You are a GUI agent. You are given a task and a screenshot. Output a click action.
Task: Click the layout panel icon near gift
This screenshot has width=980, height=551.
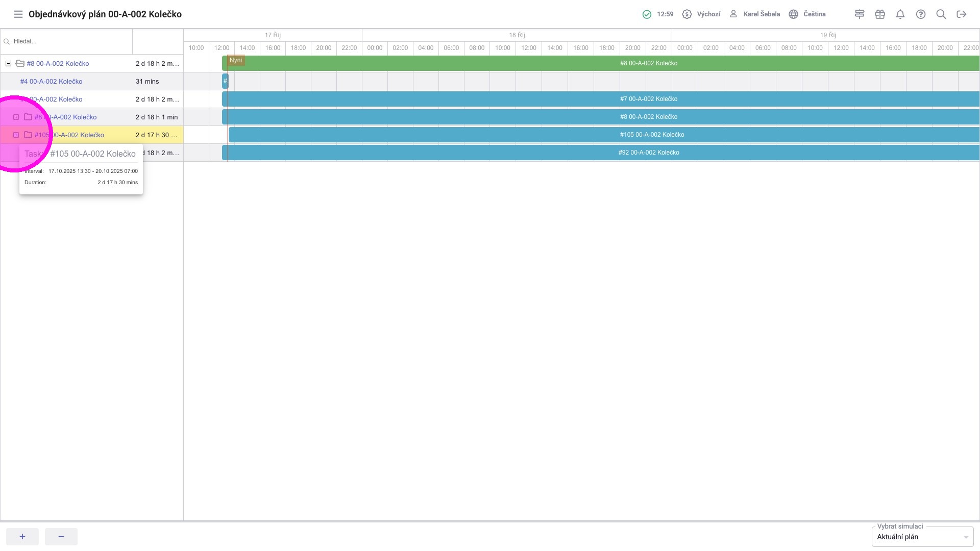(x=860, y=14)
